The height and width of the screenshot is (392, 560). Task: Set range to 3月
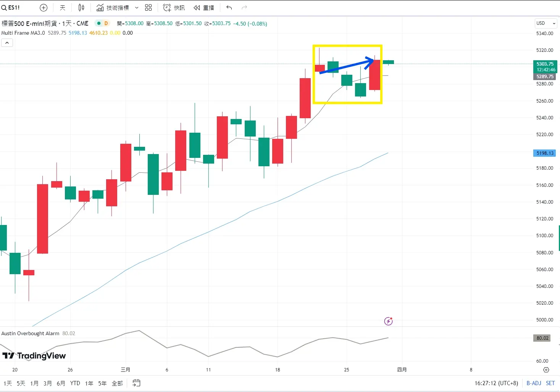[x=48, y=383]
